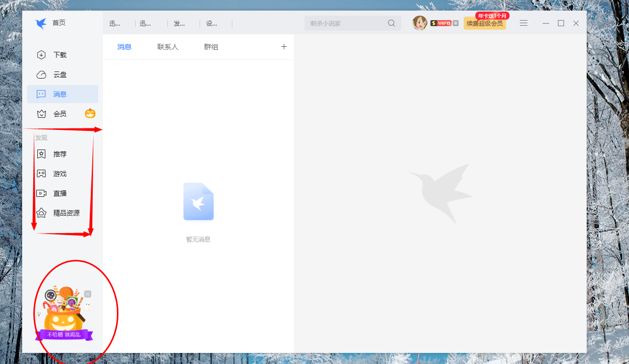Open the 游戏 games section
This screenshot has width=629, height=364.
tap(59, 174)
